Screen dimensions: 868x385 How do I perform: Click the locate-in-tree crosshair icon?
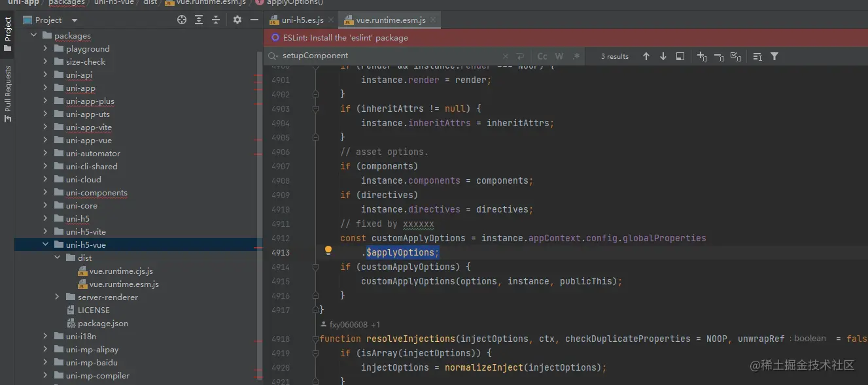point(182,20)
